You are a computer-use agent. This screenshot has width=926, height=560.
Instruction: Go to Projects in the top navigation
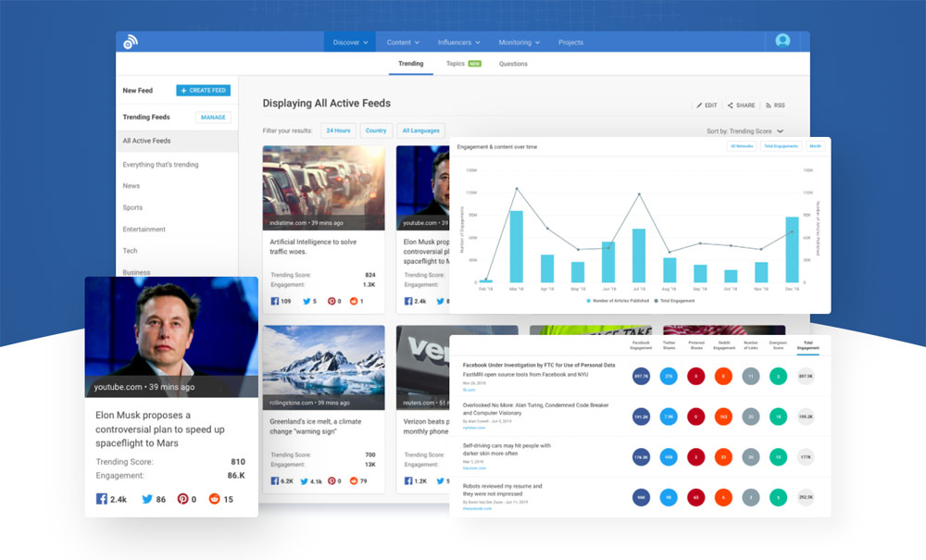570,43
